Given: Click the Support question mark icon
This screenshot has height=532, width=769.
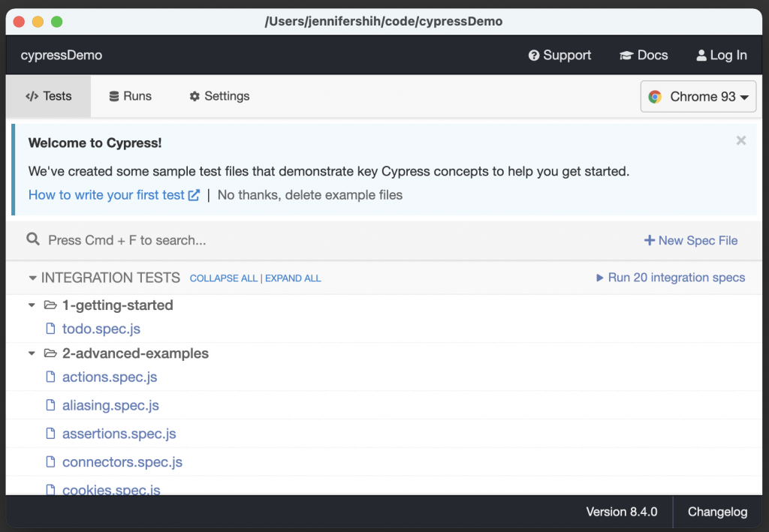Looking at the screenshot, I should pos(534,56).
